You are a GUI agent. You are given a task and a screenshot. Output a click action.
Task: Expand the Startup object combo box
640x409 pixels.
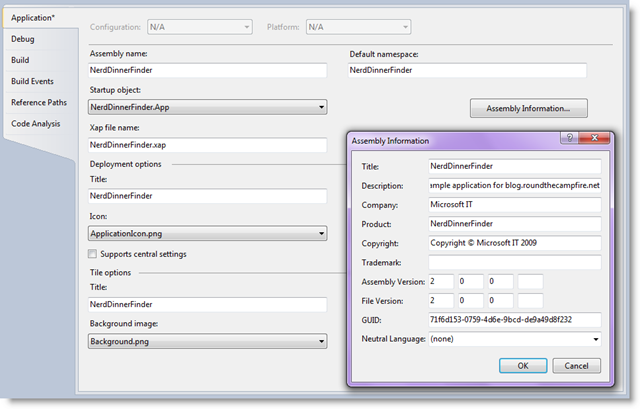tap(207, 107)
